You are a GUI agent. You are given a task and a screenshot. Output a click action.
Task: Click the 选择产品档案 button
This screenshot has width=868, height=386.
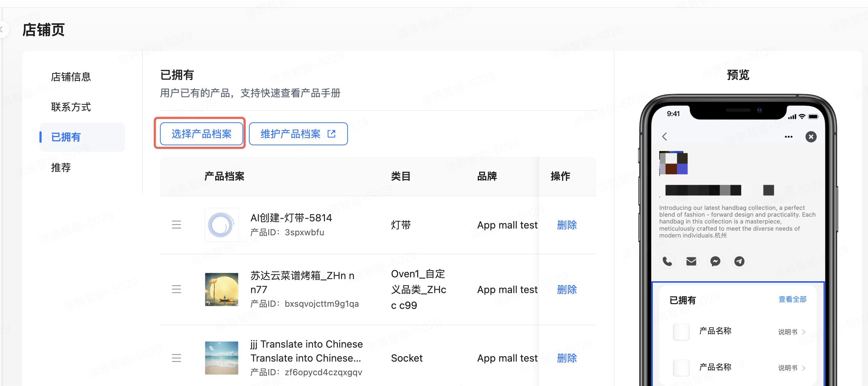coord(202,134)
